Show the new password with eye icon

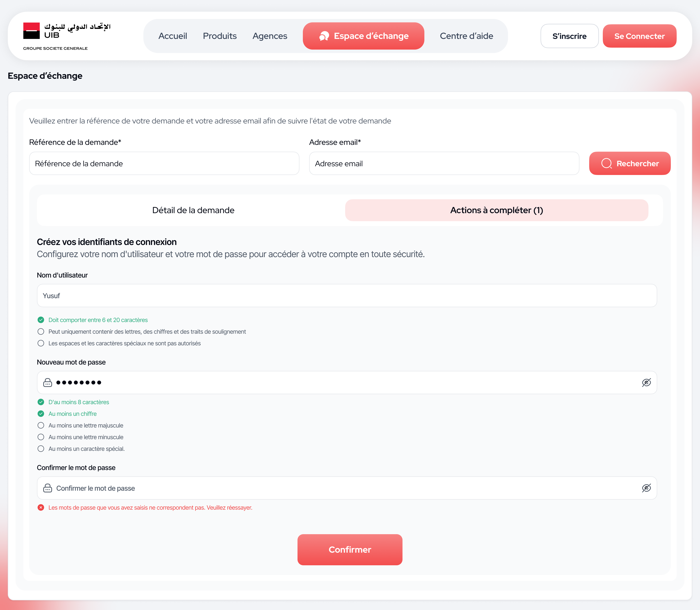point(646,383)
